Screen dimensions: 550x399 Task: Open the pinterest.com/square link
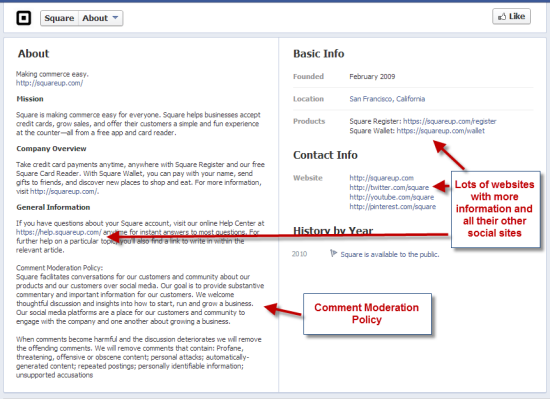pos(393,207)
